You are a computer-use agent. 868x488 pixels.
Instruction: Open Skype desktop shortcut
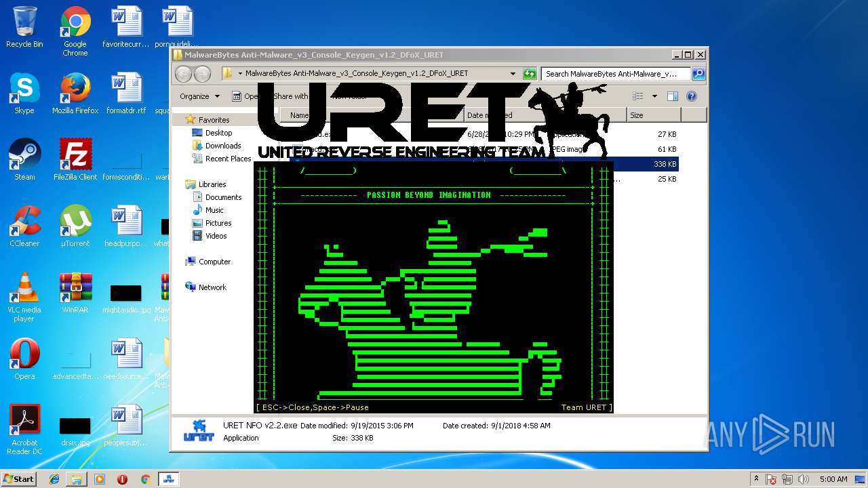coord(24,94)
